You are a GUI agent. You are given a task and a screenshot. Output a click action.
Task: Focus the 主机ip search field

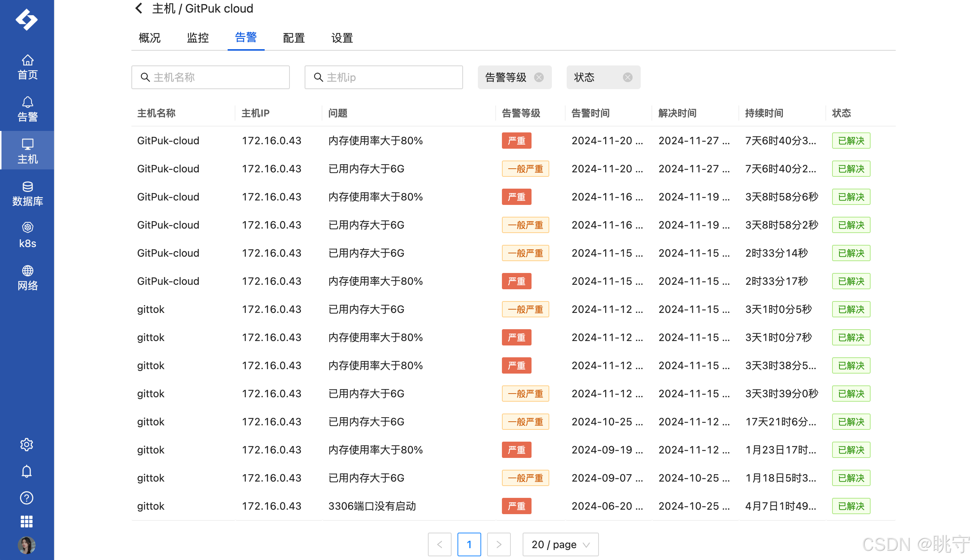(383, 77)
